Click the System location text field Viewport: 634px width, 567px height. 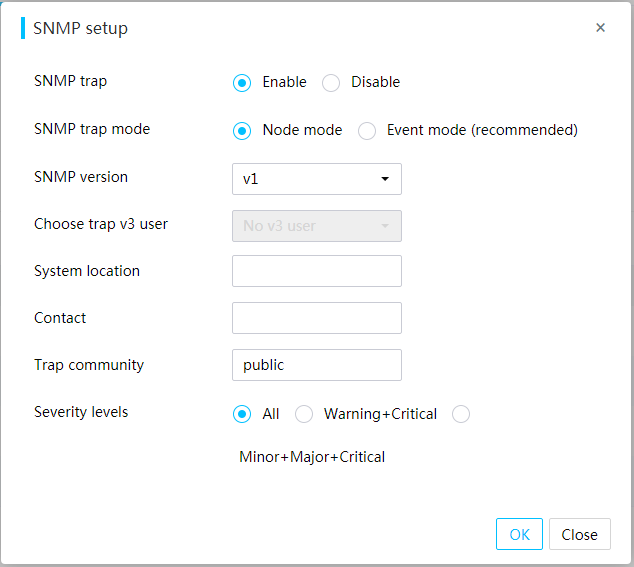[317, 271]
